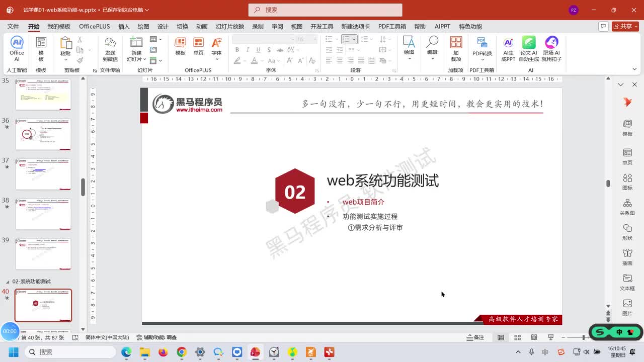Collapse the ribbon with chevron
The width and height of the screenshot is (644, 362).
pyautogui.click(x=634, y=69)
